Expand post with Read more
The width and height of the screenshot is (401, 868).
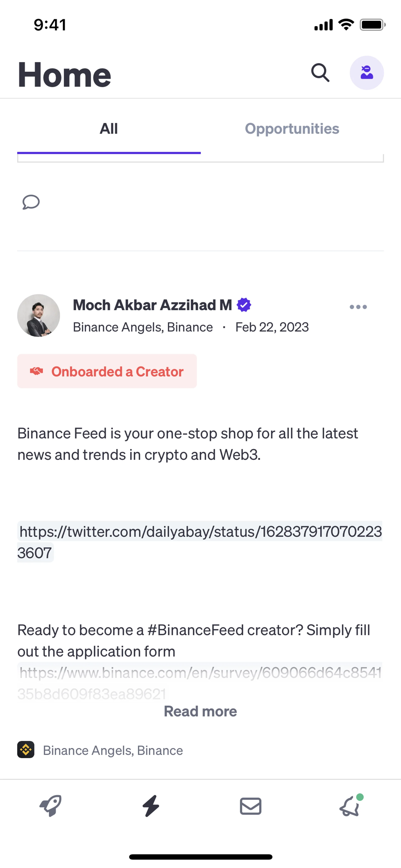(200, 711)
